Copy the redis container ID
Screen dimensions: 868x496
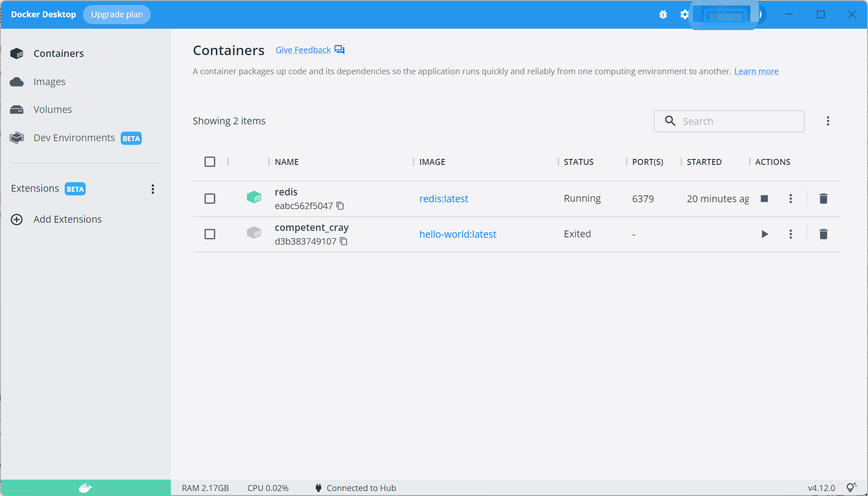tap(340, 206)
